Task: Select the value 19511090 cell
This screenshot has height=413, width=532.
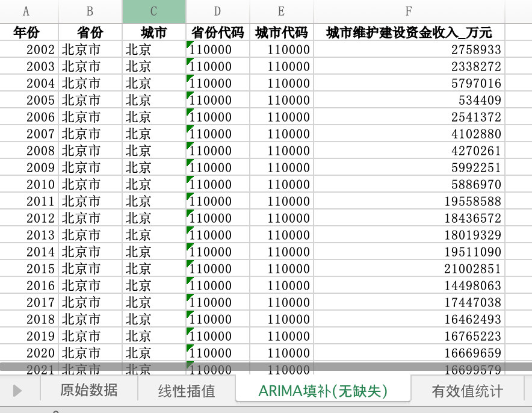Action: [x=409, y=252]
